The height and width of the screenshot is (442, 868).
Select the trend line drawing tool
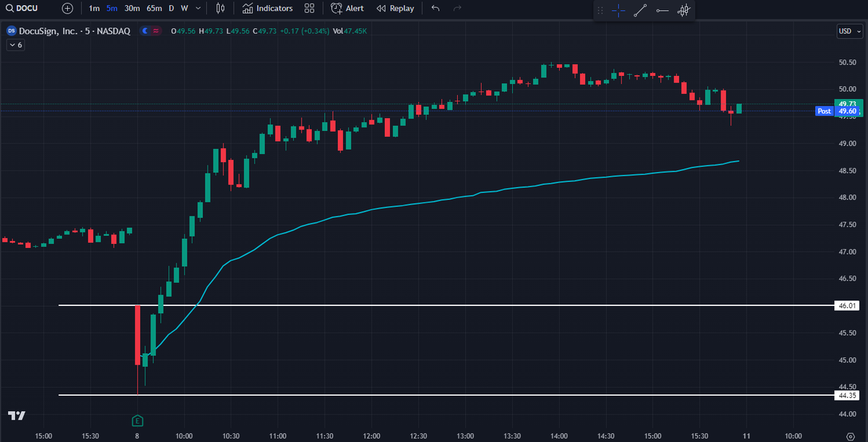pyautogui.click(x=640, y=10)
